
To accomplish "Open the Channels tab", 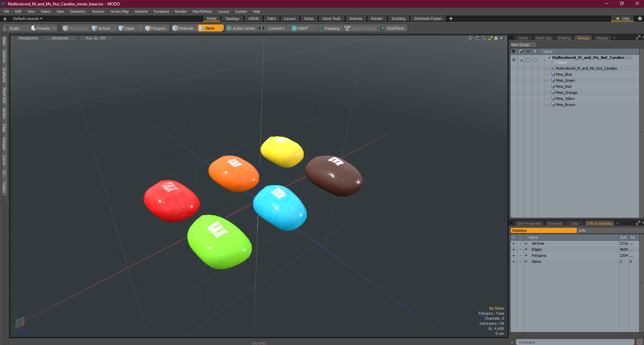I will (554, 223).
